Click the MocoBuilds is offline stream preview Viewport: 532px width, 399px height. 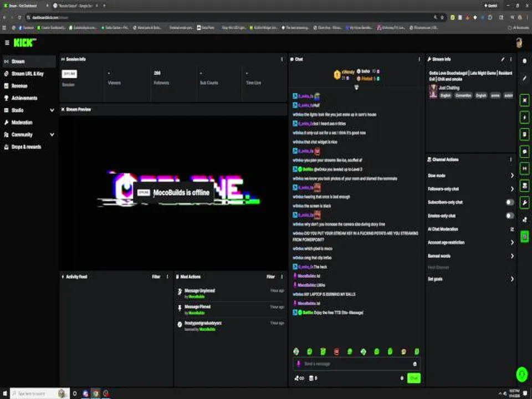(173, 193)
